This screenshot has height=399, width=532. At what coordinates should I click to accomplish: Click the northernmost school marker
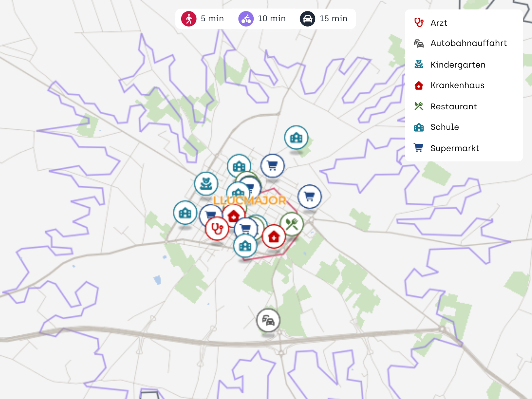click(296, 137)
